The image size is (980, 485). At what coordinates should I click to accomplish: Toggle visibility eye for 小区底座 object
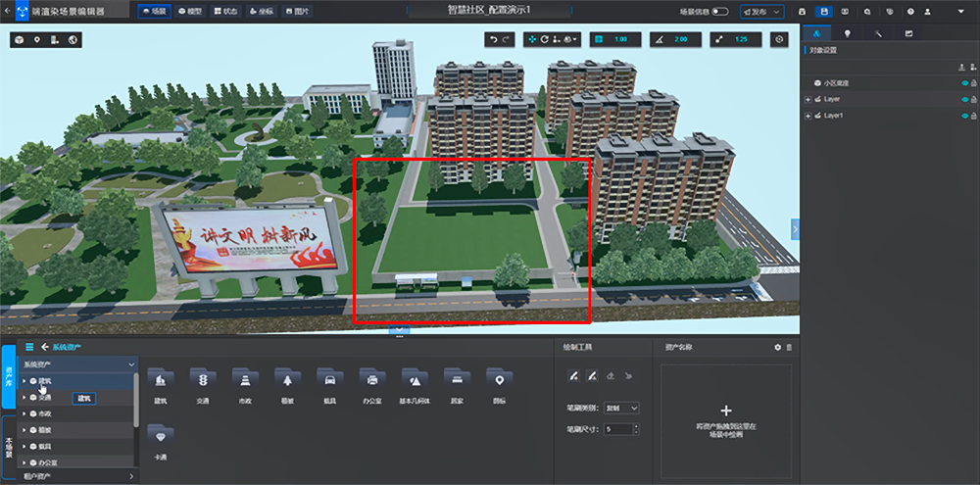tap(964, 83)
